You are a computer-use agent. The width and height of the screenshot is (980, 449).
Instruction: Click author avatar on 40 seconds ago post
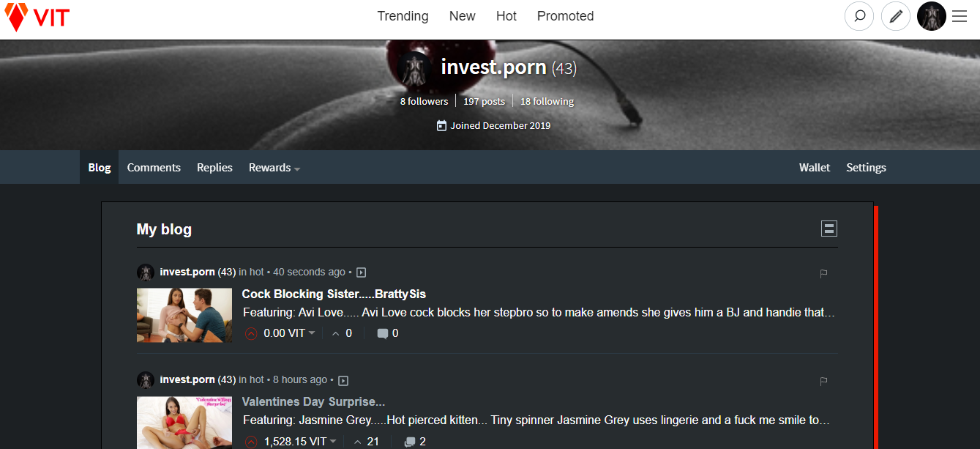pos(146,272)
